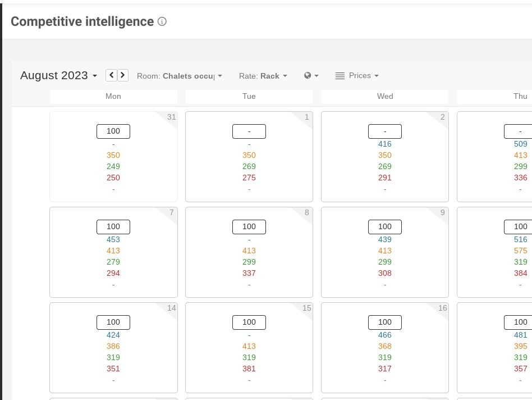532x400 pixels.
Task: Click the rate field on day 14
Action: [x=113, y=322]
